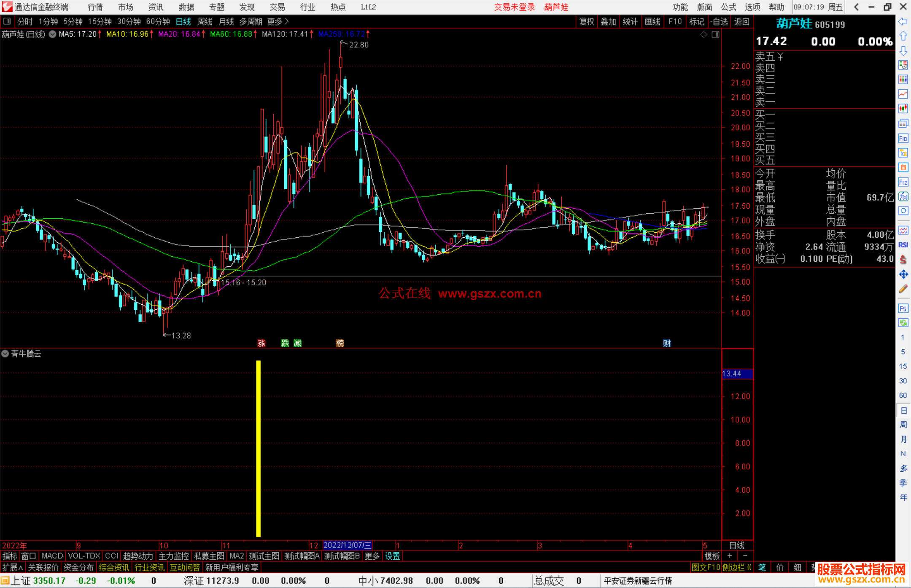Toggle the left panel icon beside 分时

click(7, 21)
